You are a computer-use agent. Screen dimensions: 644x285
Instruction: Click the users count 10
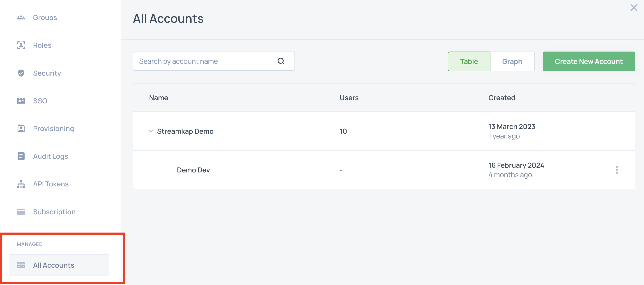coord(343,131)
